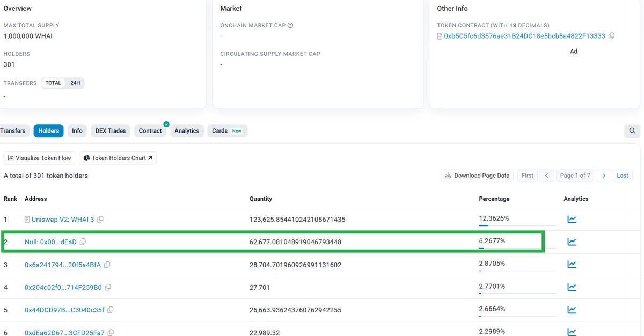
Task: Open analytics chart for Null dEaD row
Action: [572, 242]
